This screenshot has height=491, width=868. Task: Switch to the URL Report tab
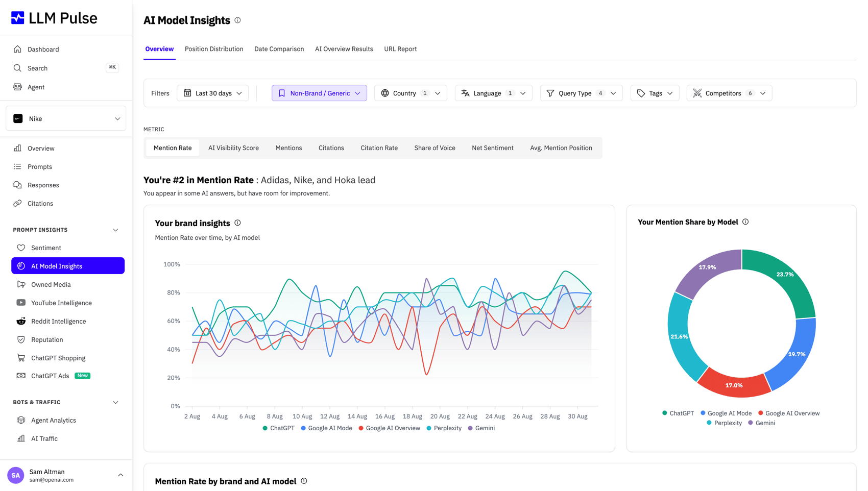(x=400, y=49)
